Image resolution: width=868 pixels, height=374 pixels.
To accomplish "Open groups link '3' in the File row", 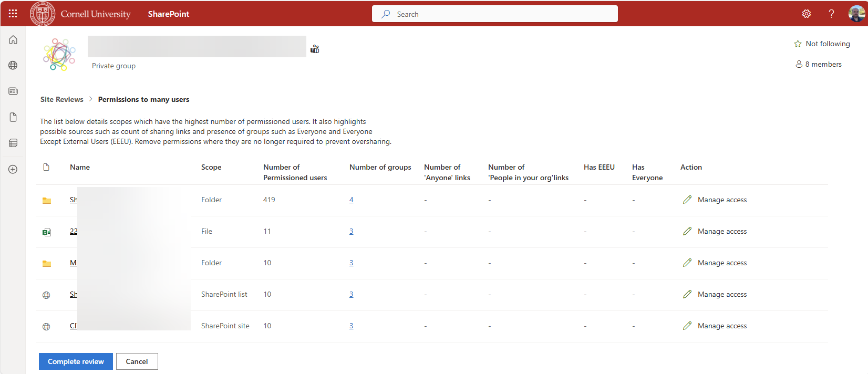I will 352,231.
